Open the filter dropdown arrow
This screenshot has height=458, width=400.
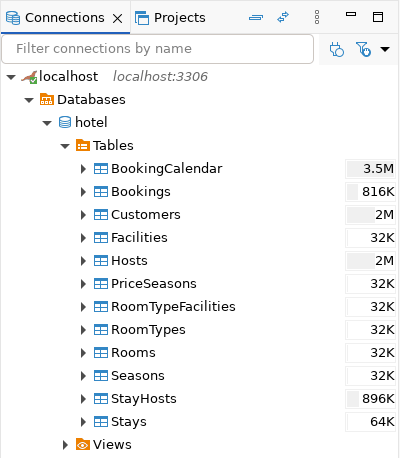385,50
